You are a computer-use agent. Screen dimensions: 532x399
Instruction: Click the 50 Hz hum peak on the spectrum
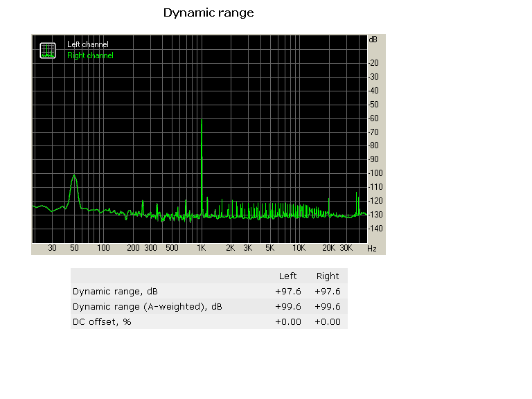click(x=74, y=177)
